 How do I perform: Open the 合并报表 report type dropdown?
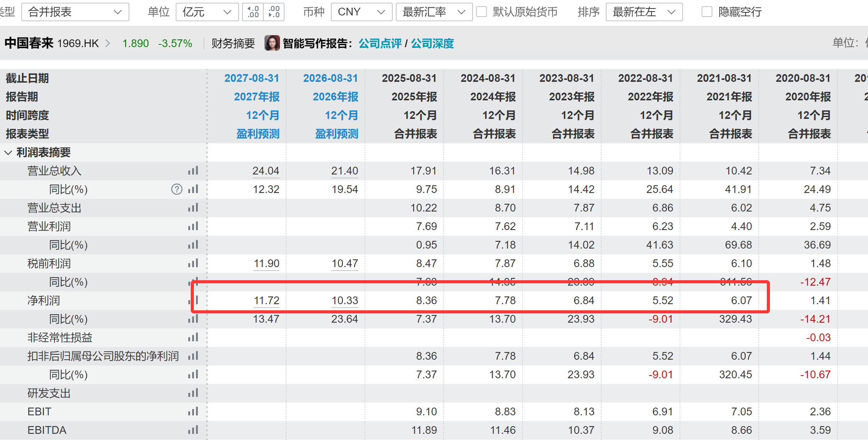pos(75,12)
